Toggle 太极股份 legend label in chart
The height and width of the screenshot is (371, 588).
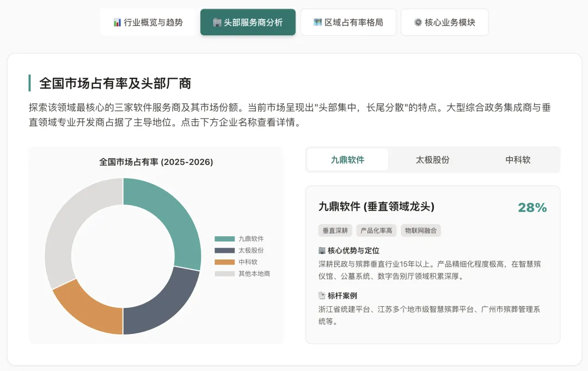pyautogui.click(x=251, y=250)
